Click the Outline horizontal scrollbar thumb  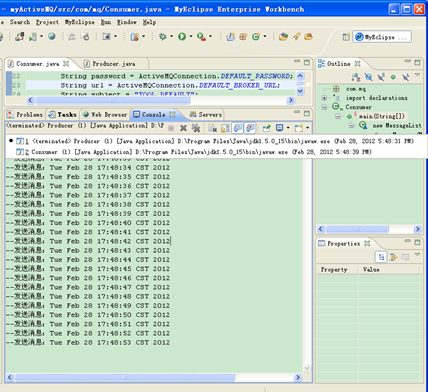tap(357, 229)
